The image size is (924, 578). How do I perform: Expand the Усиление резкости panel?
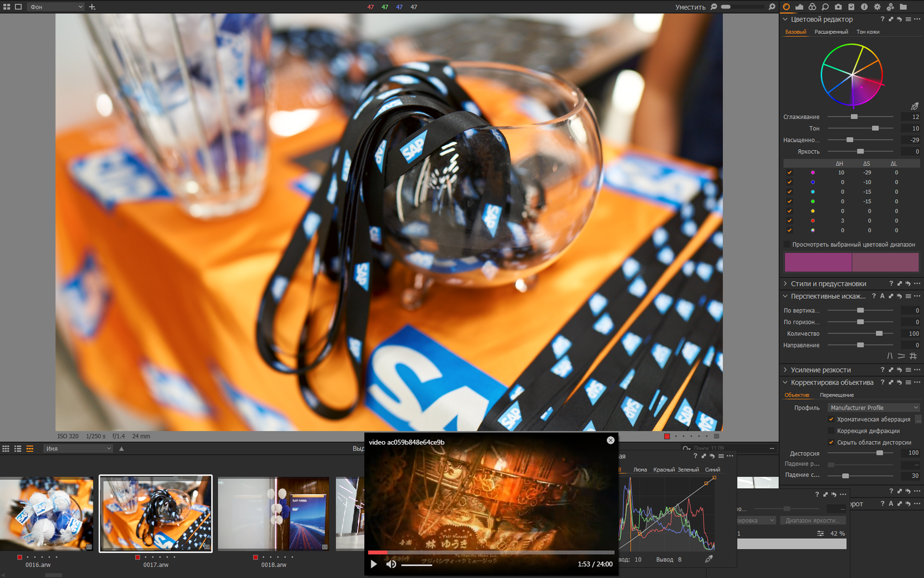785,370
